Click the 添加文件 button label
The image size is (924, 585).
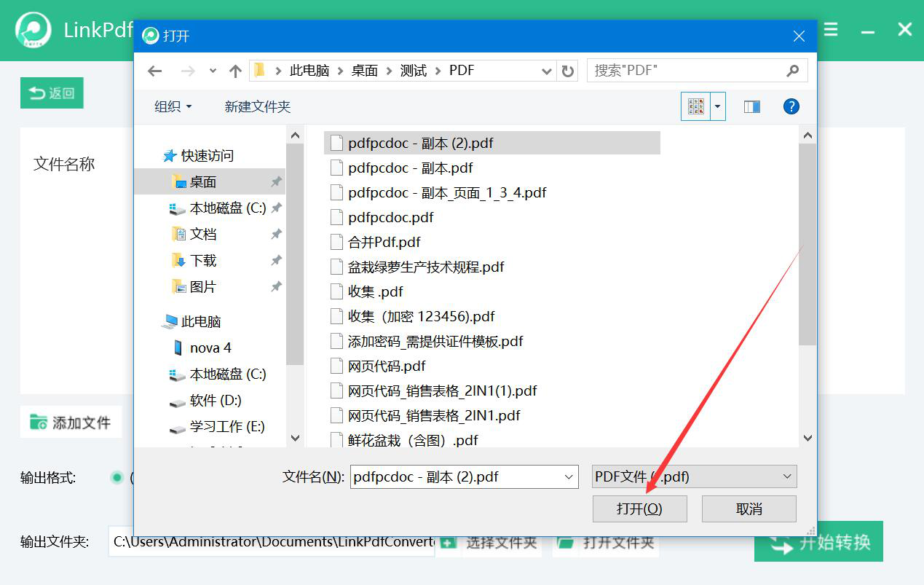[82, 423]
